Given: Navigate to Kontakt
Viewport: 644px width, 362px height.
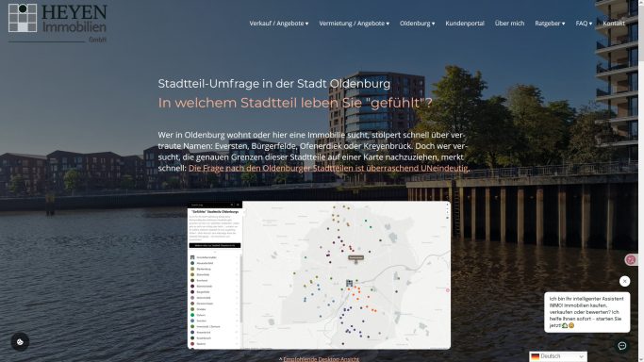Looking at the screenshot, I should 614,24.
